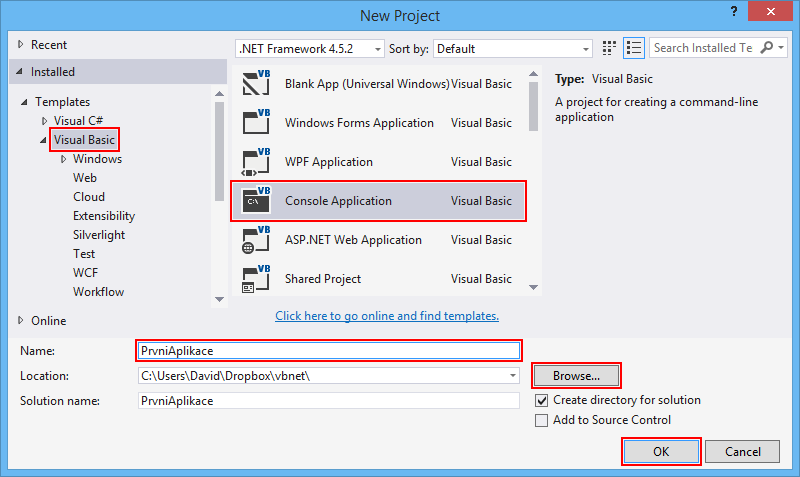
Task: Switch to small icons grid view
Action: pyautogui.click(x=609, y=48)
